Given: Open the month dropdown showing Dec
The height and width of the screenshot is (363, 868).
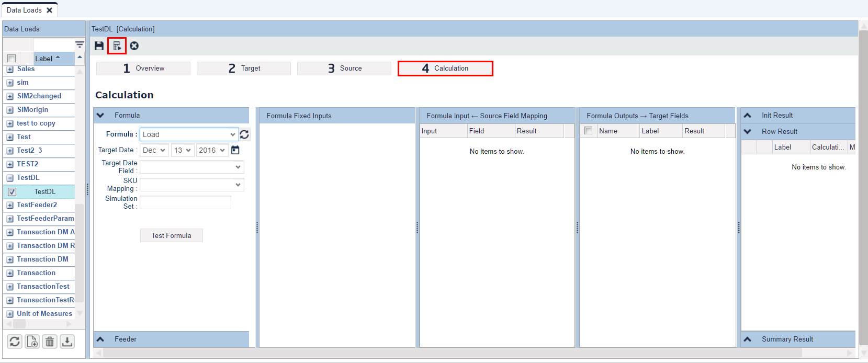Looking at the screenshot, I should pos(154,150).
